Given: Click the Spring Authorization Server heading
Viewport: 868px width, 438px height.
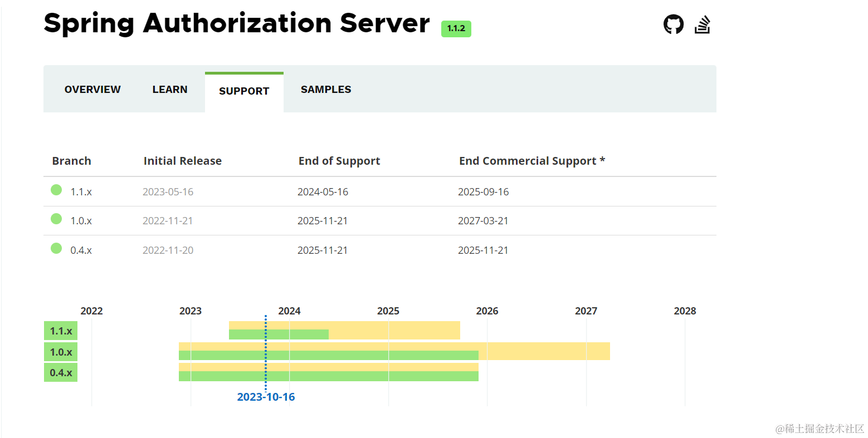Looking at the screenshot, I should point(237,23).
